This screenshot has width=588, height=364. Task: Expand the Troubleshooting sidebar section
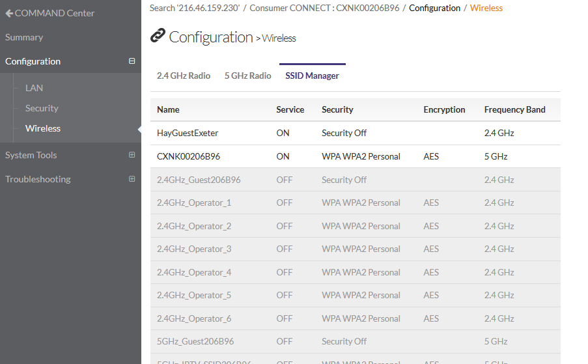[132, 179]
